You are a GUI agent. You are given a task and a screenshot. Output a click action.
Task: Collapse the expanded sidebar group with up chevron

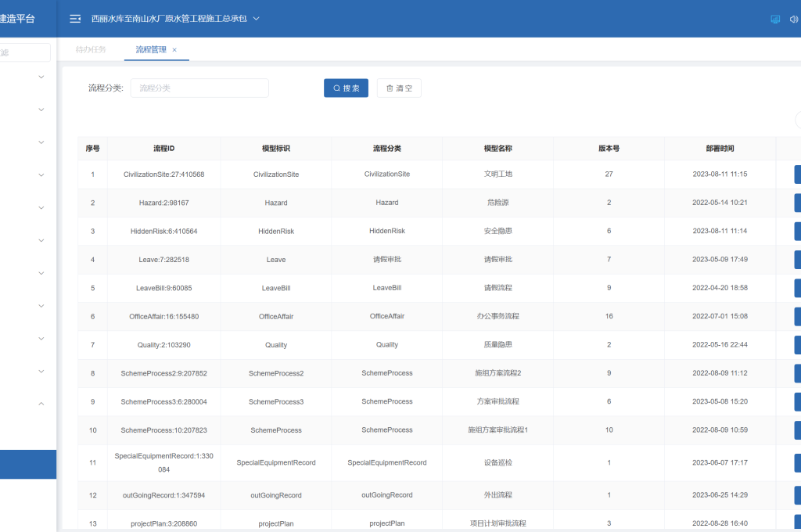pyautogui.click(x=41, y=404)
